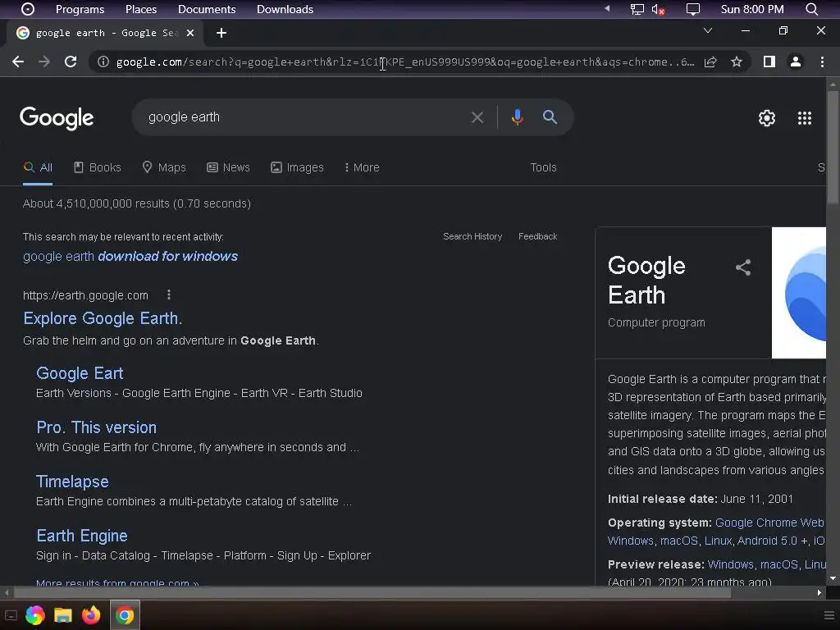Open the search Tools button
This screenshot has height=630, width=840.
pos(543,167)
